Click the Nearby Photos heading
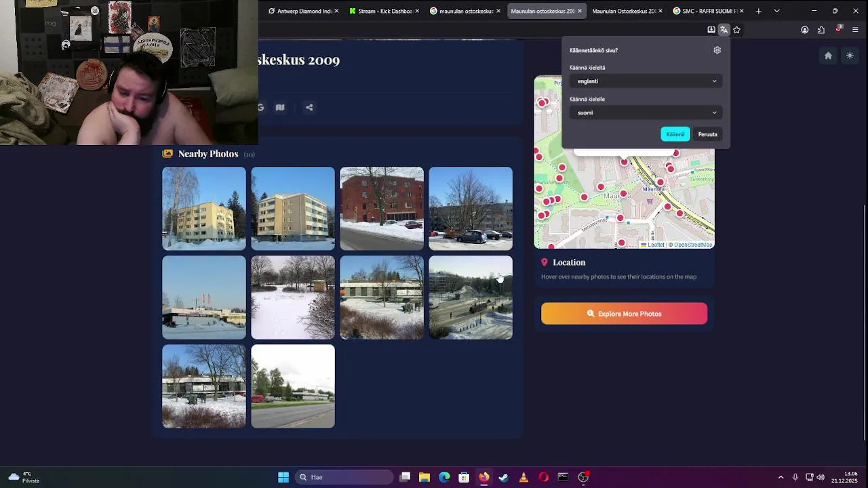The width and height of the screenshot is (868, 488). click(x=208, y=154)
